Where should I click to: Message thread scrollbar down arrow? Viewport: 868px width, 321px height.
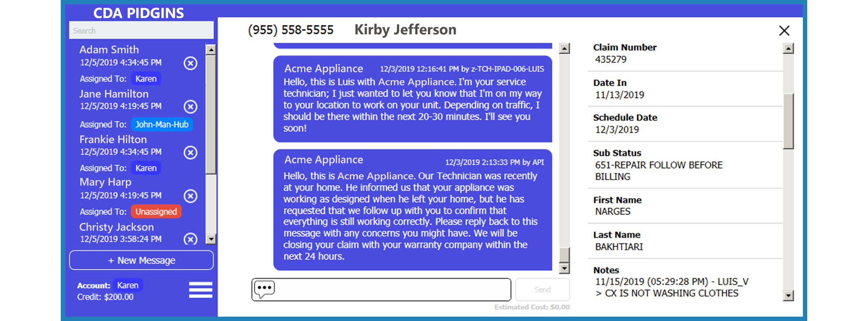[x=564, y=269]
